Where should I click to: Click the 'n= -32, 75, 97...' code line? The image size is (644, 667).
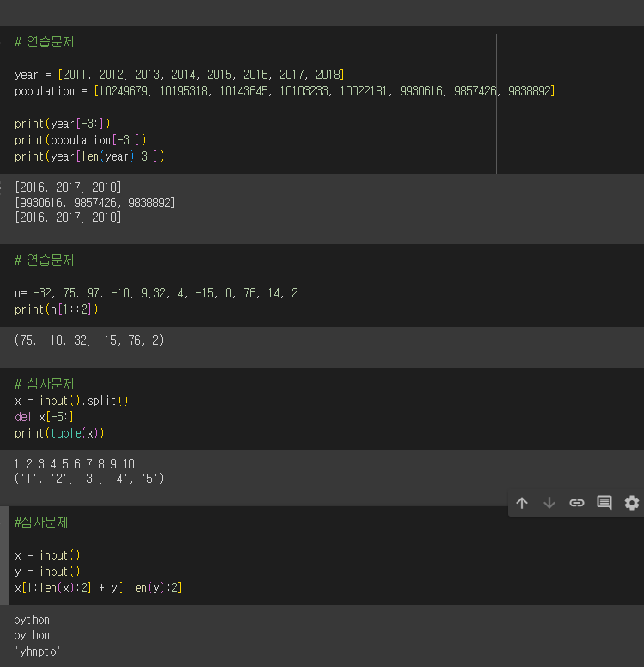tap(156, 293)
